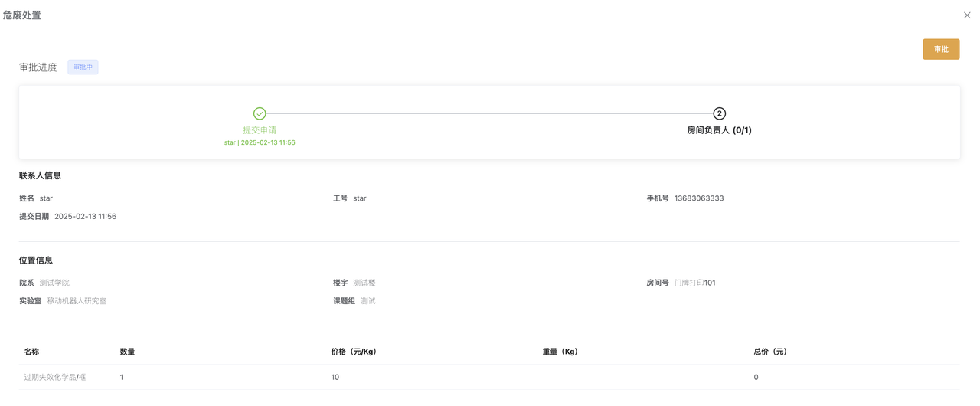Click the 危废处置 dialog title
Image resolution: width=980 pixels, height=406 pixels.
[x=22, y=15]
